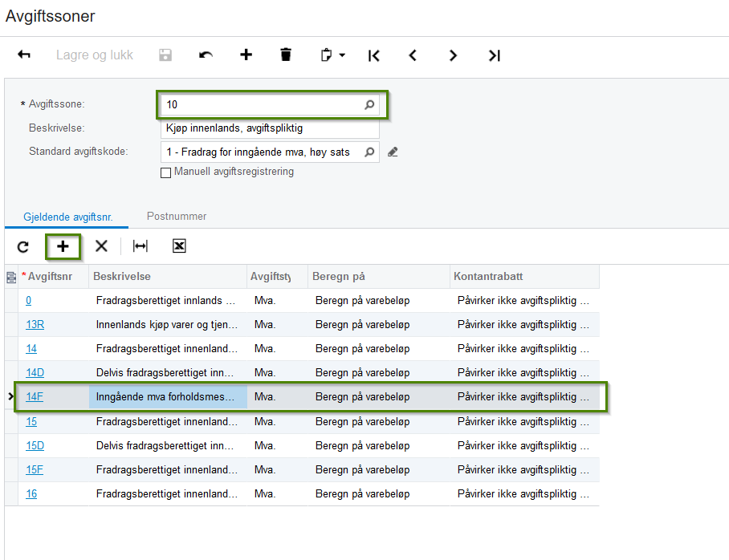Go to last record icon
This screenshot has height=560, width=729.
pyautogui.click(x=495, y=55)
